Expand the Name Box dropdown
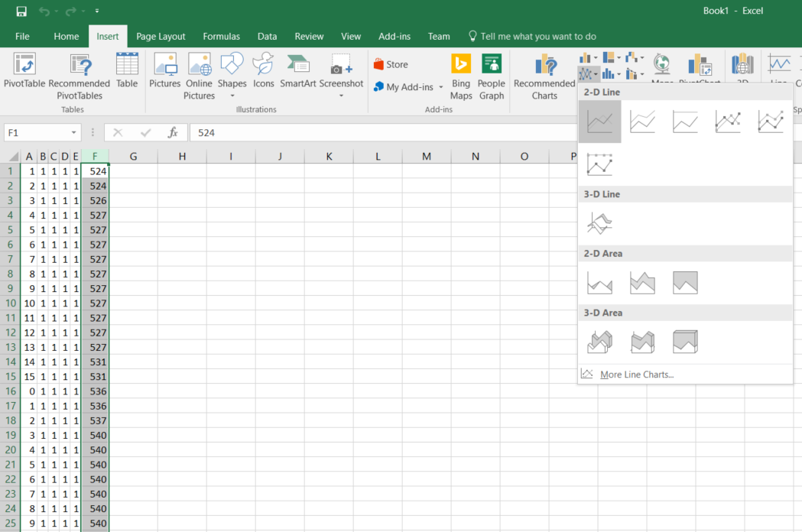Image resolution: width=802 pixels, height=532 pixels. [73, 132]
